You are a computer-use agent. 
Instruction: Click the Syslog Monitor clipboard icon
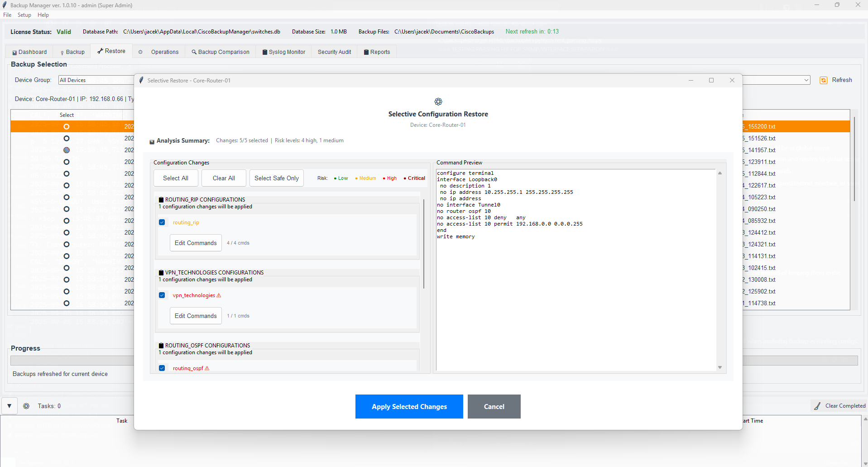265,52
